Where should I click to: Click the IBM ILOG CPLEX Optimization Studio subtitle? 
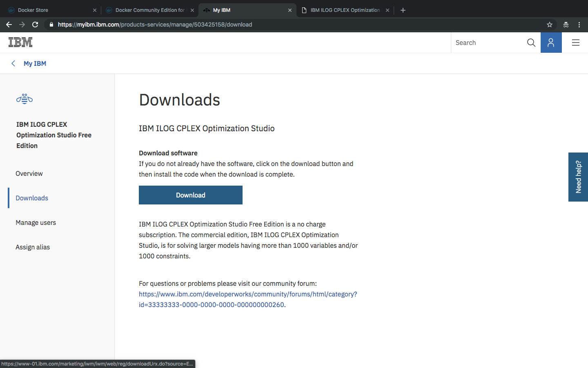tap(207, 128)
